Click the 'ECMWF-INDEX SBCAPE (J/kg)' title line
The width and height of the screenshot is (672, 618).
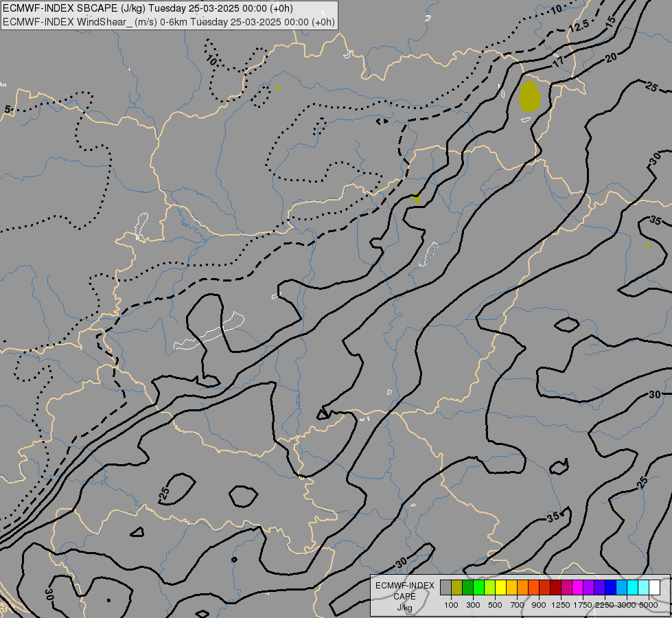148,8
